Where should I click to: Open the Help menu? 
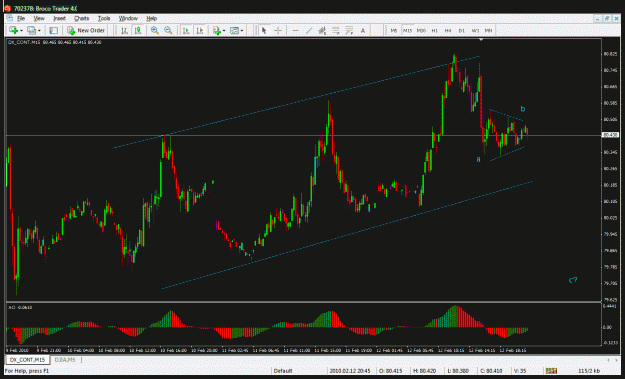click(x=151, y=18)
